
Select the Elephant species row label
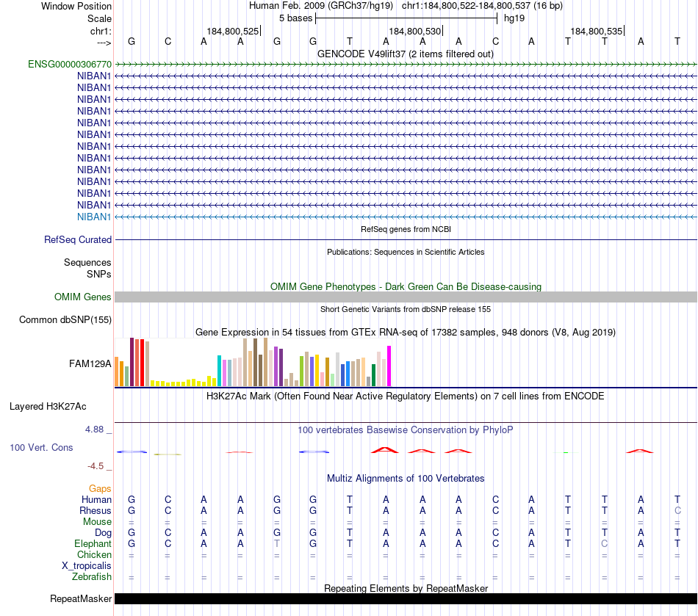pos(93,543)
